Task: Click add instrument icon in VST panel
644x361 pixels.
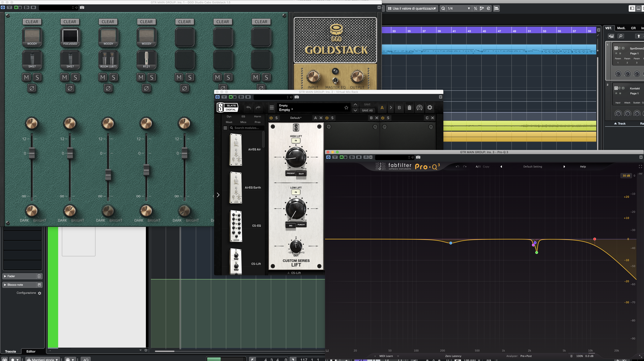Action: tap(611, 36)
